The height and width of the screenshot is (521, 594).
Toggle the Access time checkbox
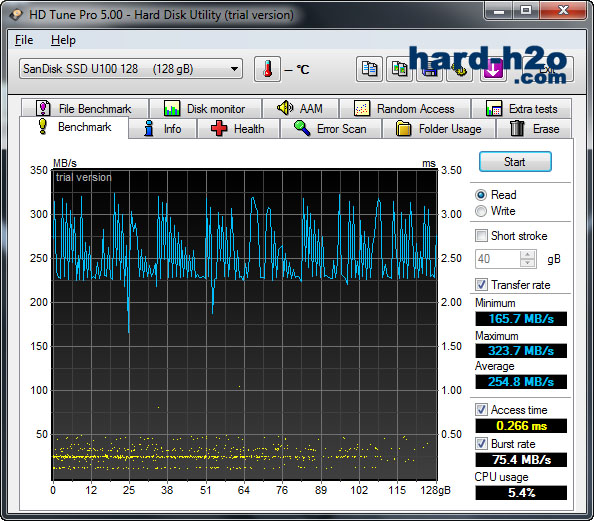click(x=481, y=410)
